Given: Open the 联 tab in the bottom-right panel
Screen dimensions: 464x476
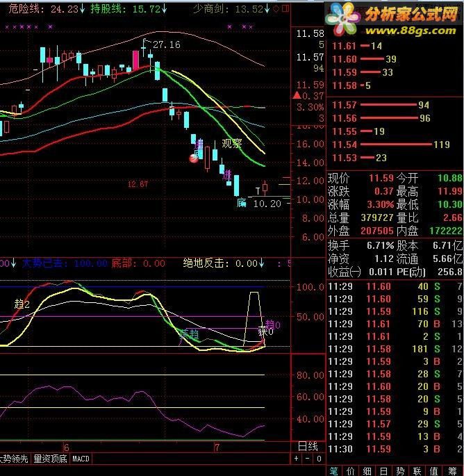Looking at the screenshot, I should [417, 471].
